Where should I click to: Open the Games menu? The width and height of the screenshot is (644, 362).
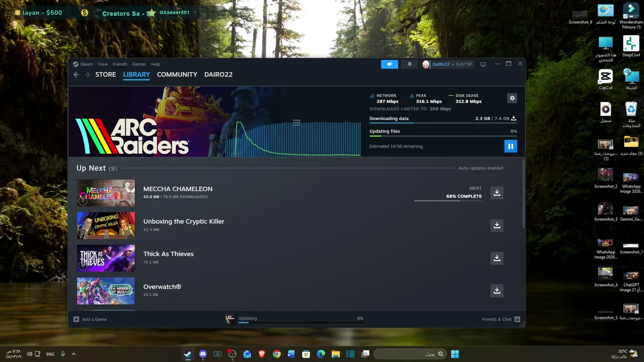point(139,64)
